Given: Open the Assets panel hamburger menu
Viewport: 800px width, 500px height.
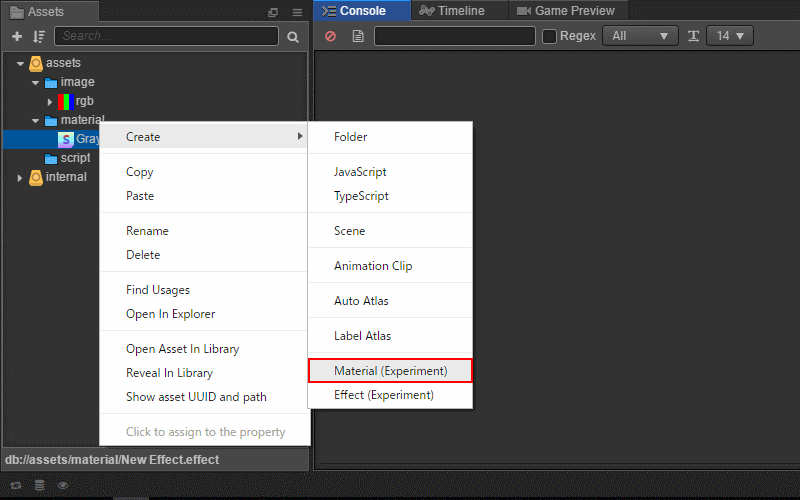Looking at the screenshot, I should point(297,13).
